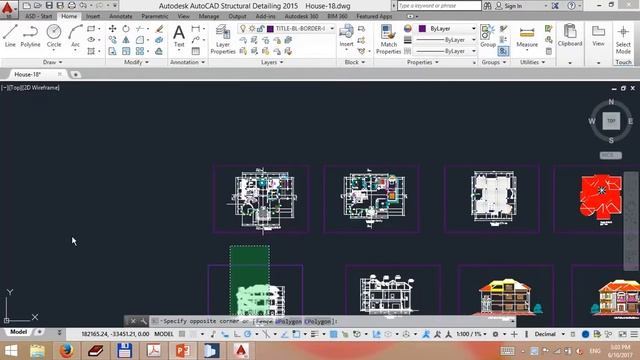Expand the Layers panel
640x360 pixels.
(x=272, y=62)
